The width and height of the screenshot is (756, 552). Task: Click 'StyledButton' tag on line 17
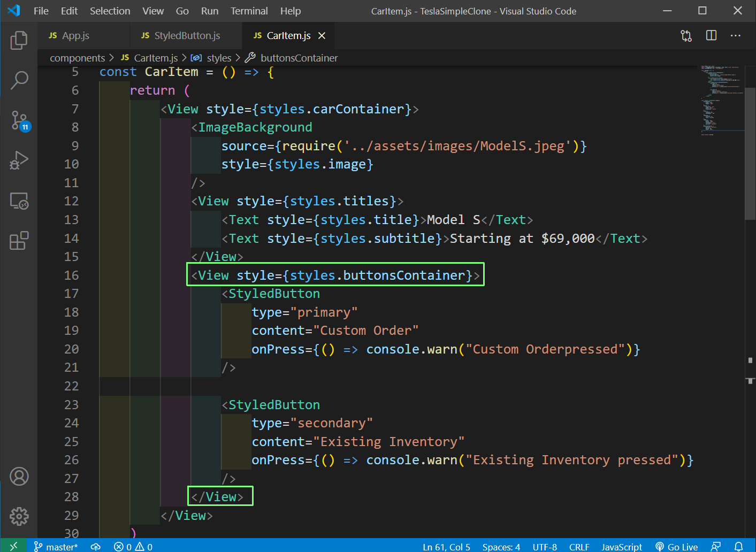tap(274, 294)
